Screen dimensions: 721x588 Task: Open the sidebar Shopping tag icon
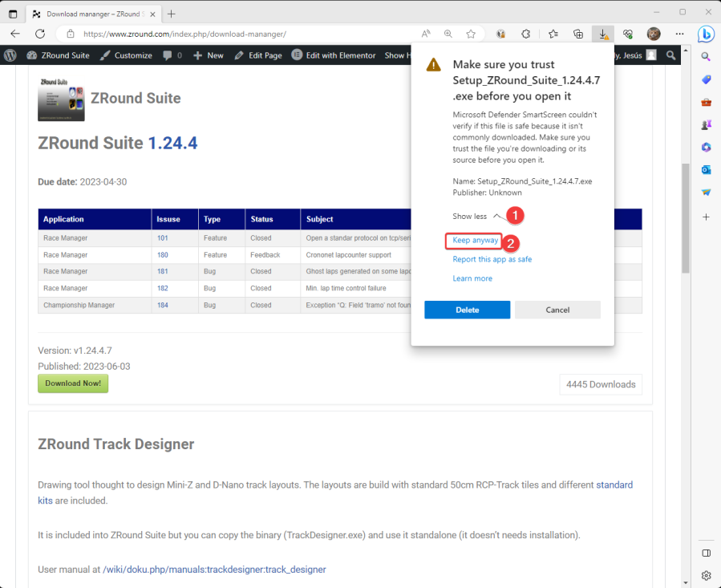pyautogui.click(x=706, y=79)
